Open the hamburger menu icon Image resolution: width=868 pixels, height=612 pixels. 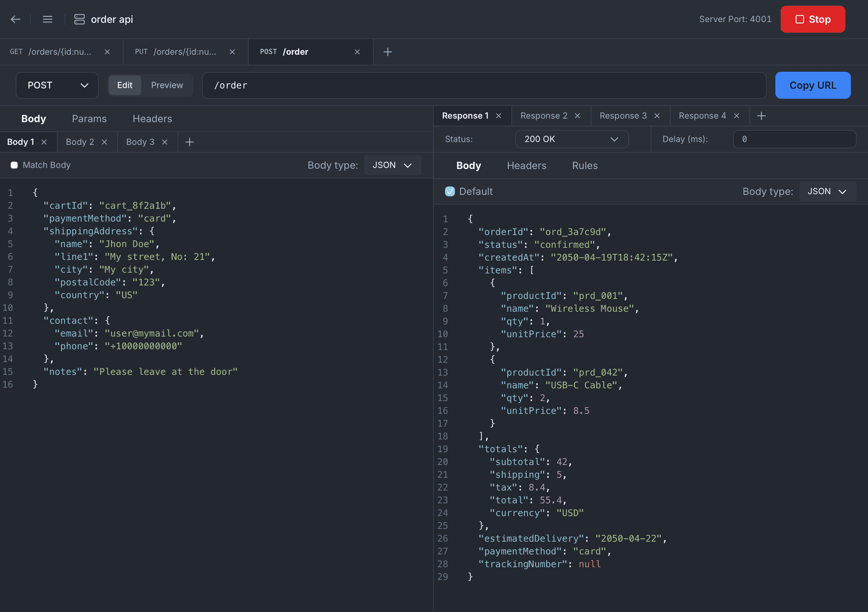pyautogui.click(x=47, y=19)
